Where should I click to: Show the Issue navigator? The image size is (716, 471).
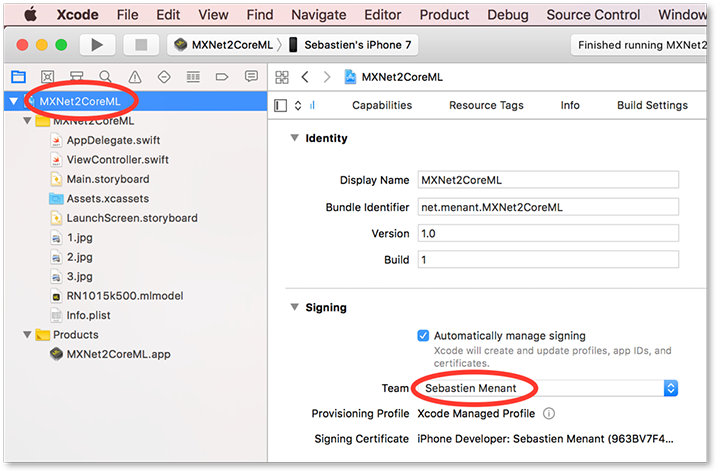(x=135, y=76)
